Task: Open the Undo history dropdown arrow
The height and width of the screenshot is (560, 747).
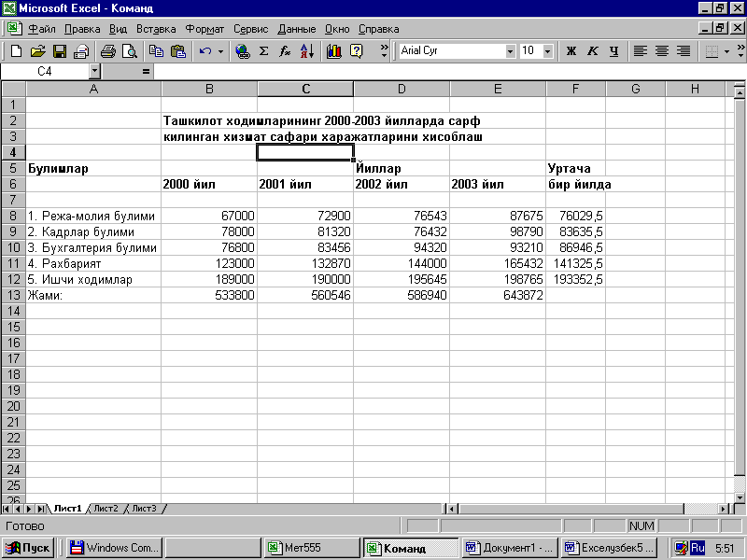Action: (x=220, y=50)
